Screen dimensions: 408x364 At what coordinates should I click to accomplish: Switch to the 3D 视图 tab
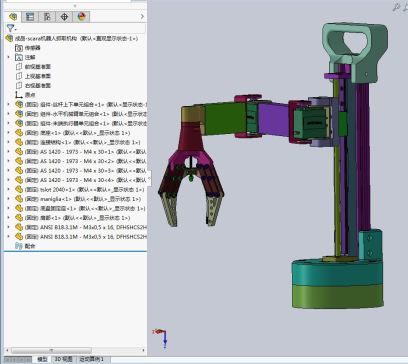pyautogui.click(x=64, y=359)
